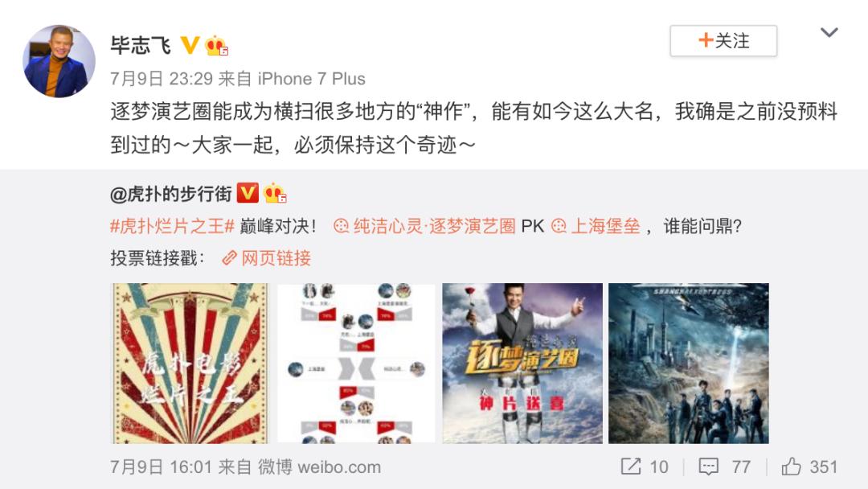Click the orange V verified badge beside 毕志飞
The height and width of the screenshot is (489, 868).
[190, 44]
